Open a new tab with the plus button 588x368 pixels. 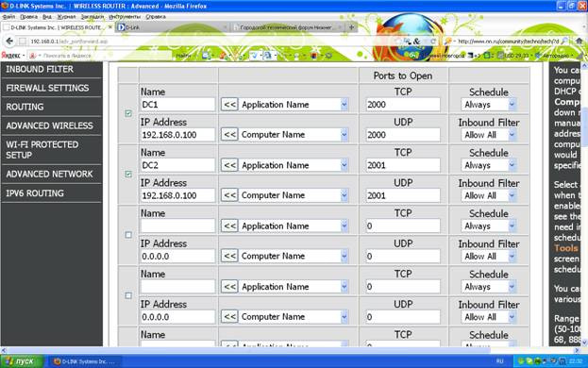[x=351, y=27]
